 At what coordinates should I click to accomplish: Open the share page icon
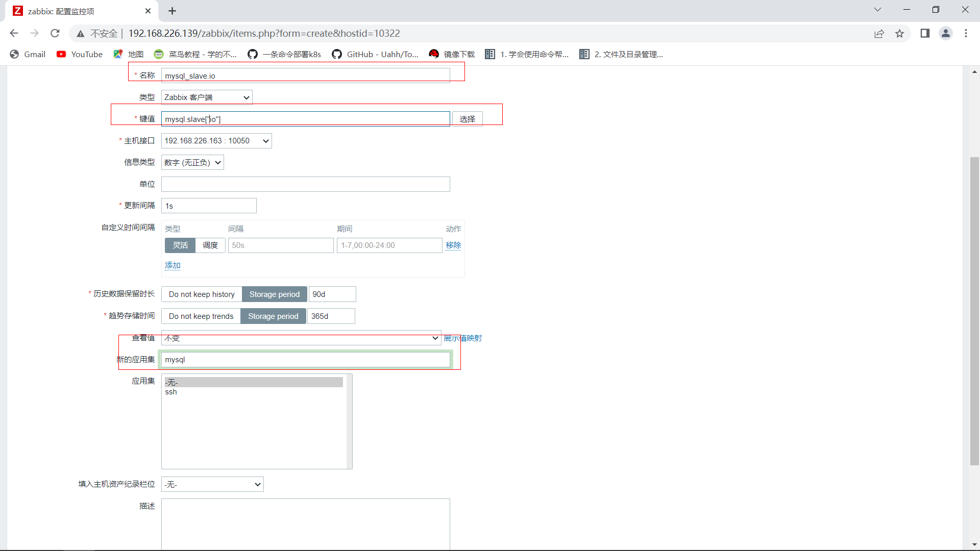879,34
